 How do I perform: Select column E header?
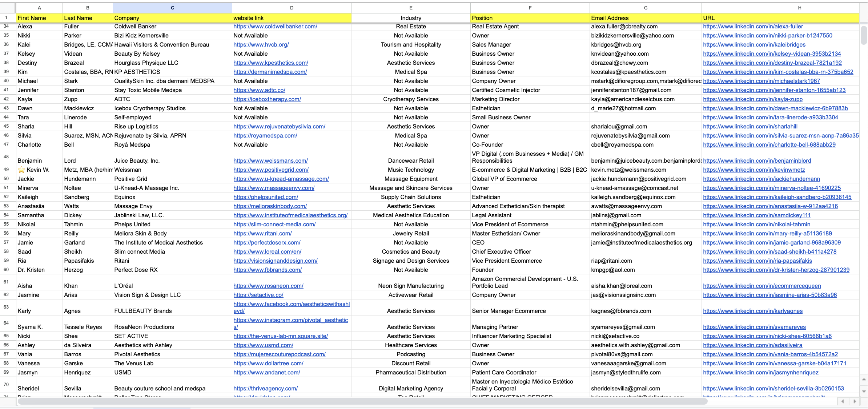coord(411,8)
